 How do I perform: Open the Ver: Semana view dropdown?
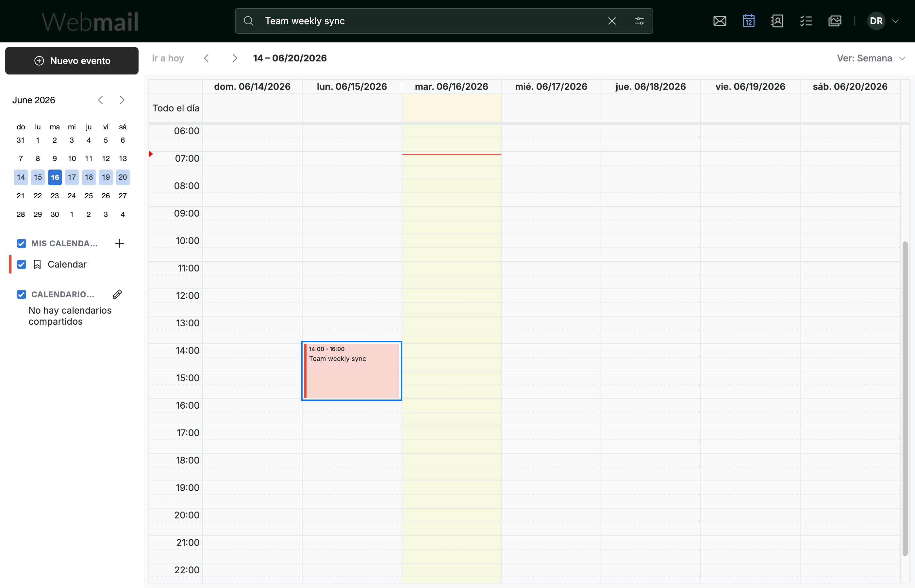(x=871, y=58)
